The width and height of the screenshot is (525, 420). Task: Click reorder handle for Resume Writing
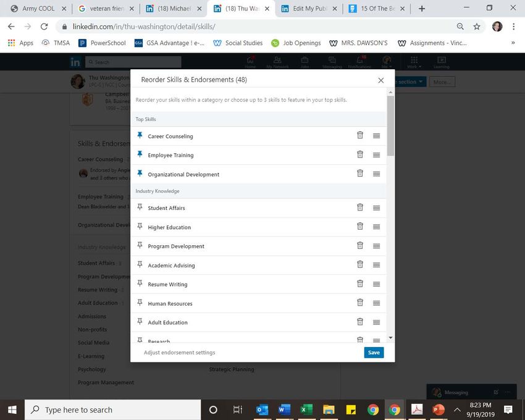376,284
